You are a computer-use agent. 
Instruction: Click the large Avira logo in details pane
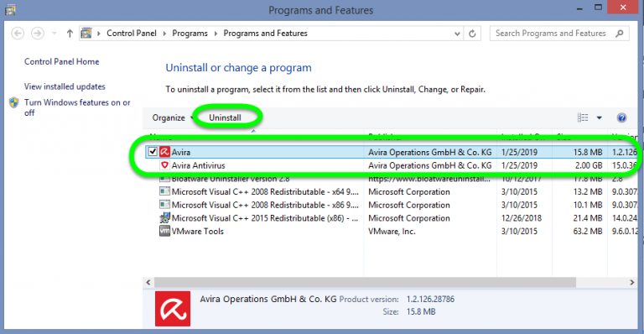pos(173,309)
